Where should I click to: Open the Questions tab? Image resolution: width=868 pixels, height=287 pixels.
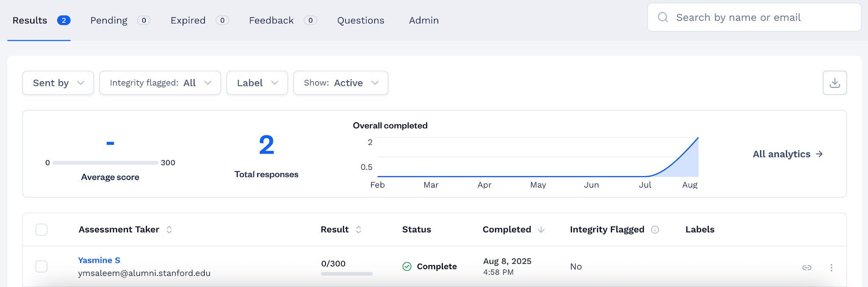361,20
